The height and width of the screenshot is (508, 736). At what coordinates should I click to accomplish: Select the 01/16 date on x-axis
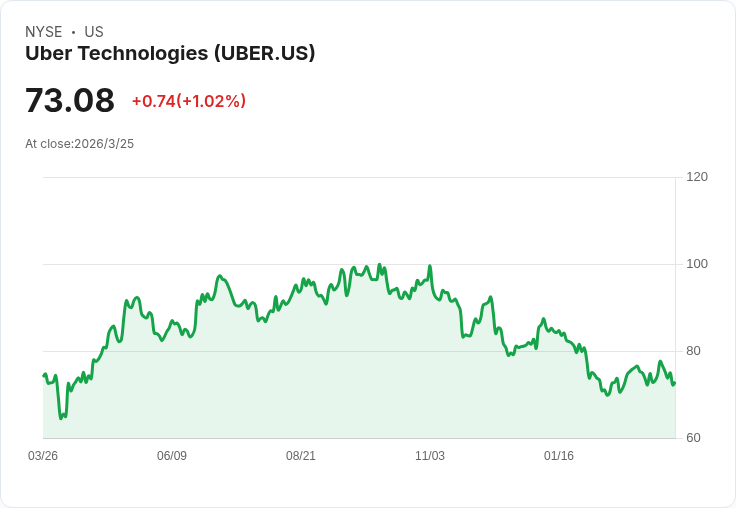tap(559, 456)
